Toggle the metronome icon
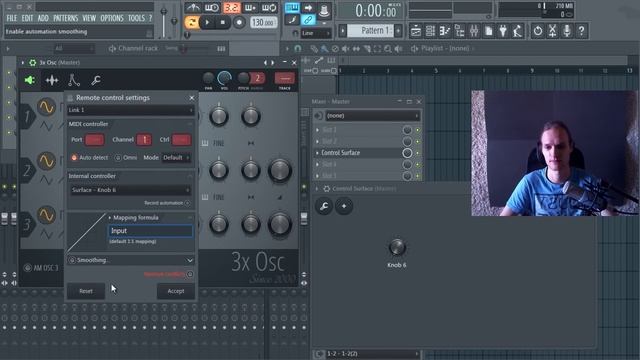 coord(193,7)
